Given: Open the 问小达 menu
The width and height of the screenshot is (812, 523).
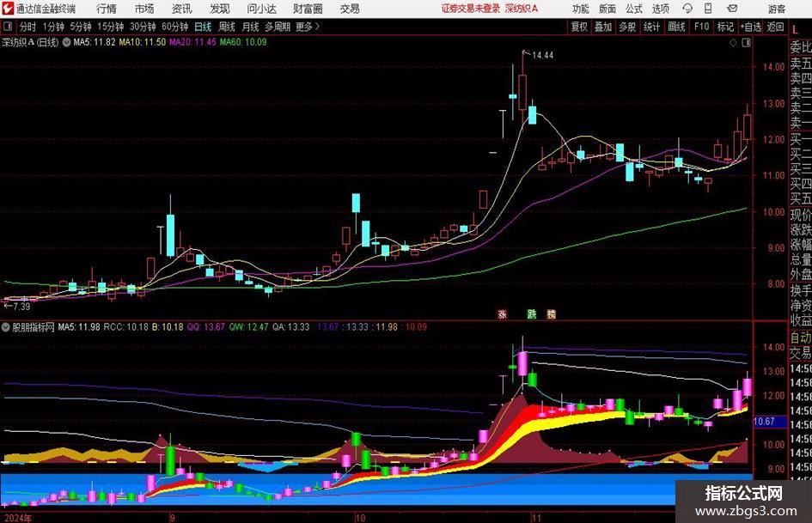Looking at the screenshot, I should point(261,9).
